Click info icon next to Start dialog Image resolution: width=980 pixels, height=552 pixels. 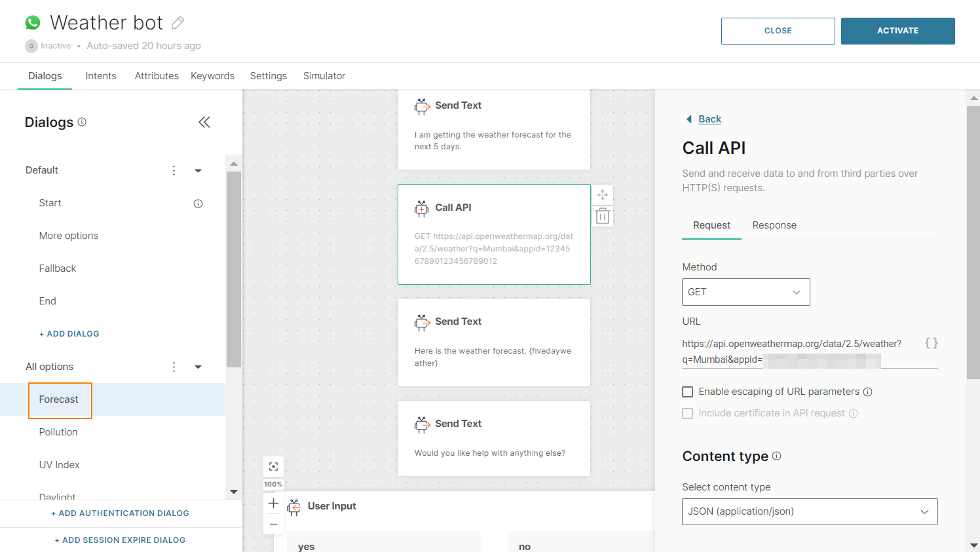click(198, 204)
